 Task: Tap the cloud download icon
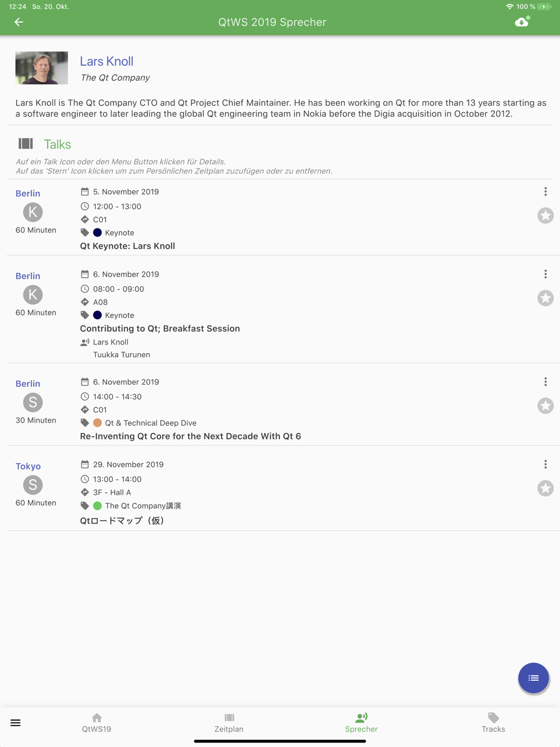click(x=522, y=22)
